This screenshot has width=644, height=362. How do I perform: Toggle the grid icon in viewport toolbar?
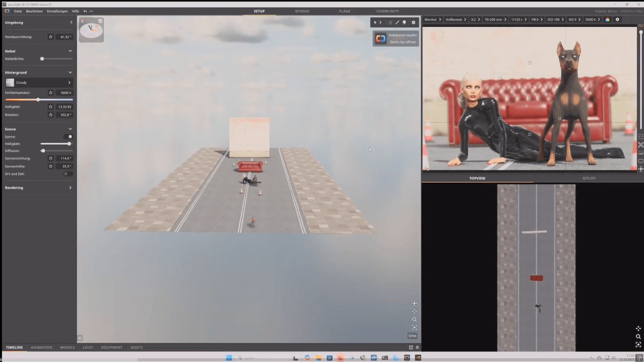[390, 22]
